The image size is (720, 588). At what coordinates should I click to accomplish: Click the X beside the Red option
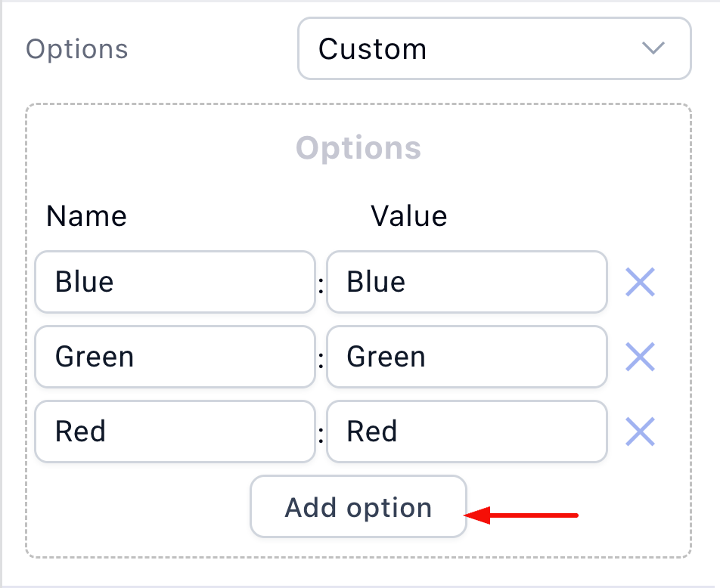(640, 432)
